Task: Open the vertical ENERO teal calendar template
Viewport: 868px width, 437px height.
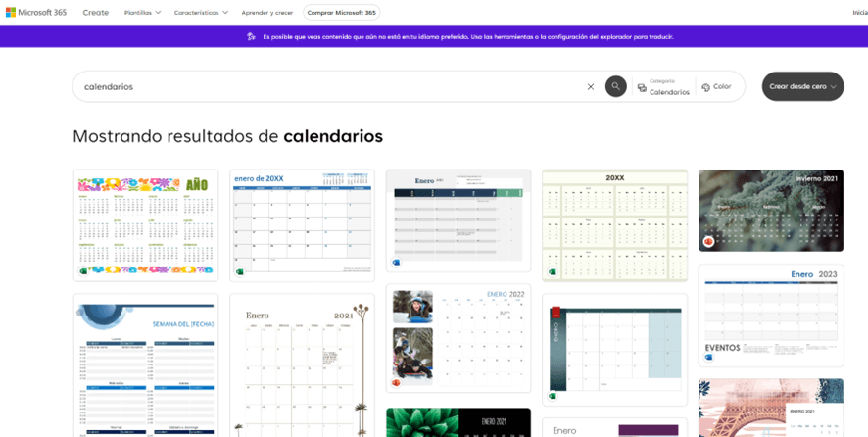Action: pos(614,350)
